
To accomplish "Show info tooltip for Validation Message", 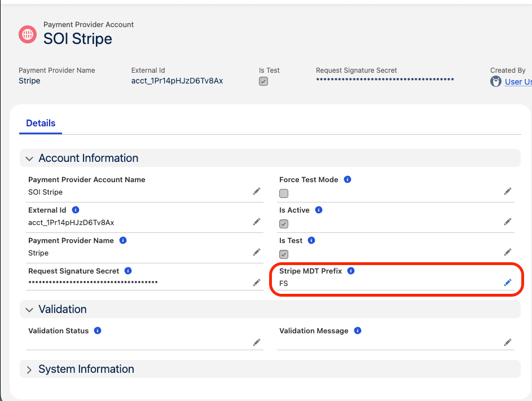I will point(358,331).
